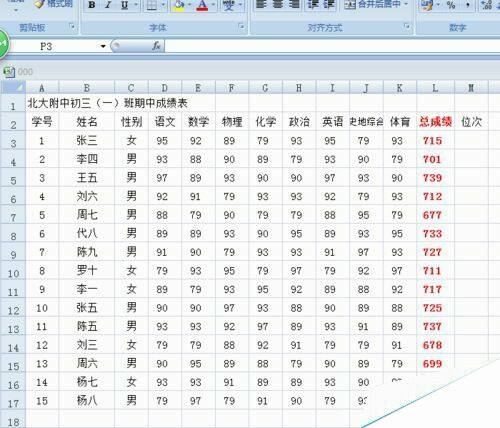Click into the formula bar
This screenshot has width=500, height=428.
coord(332,46)
